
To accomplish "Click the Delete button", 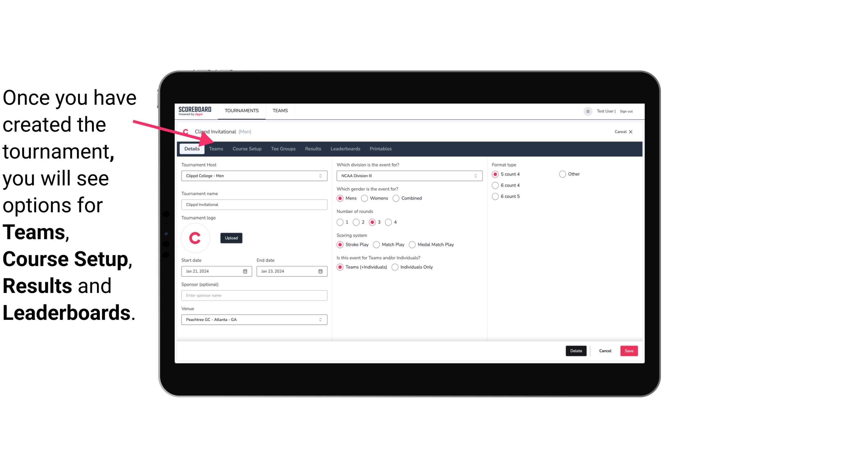I will point(575,351).
